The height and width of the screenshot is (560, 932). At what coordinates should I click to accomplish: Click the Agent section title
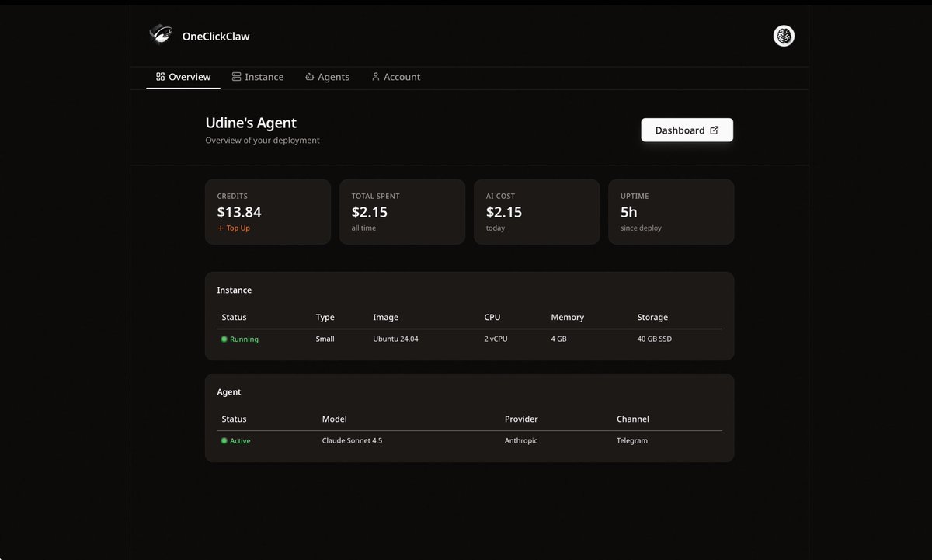[x=229, y=392]
